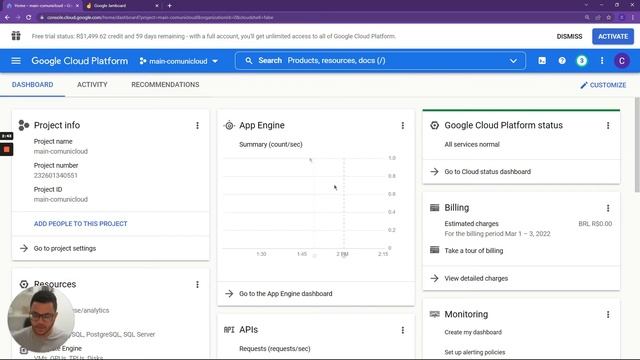Click the gift icon in the trial banner
This screenshot has height=360, width=640.
pos(16,36)
